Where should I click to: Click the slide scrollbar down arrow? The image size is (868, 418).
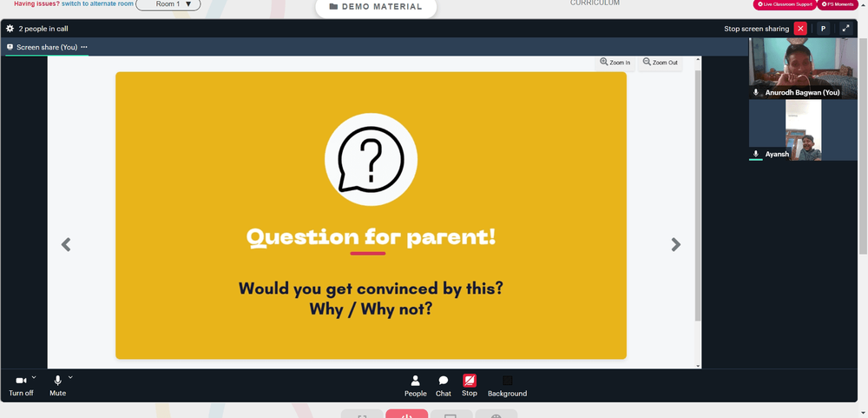[698, 366]
